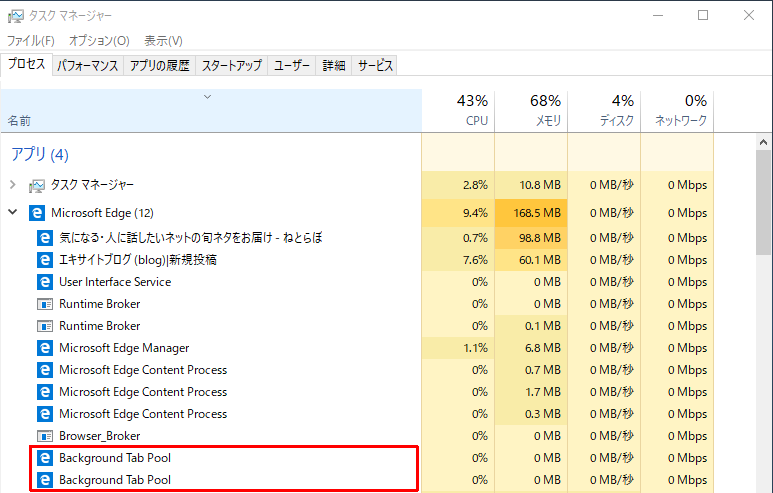This screenshot has height=493, width=773.
Task: Select the Microsoft Edge (12) row
Action: (x=357, y=213)
